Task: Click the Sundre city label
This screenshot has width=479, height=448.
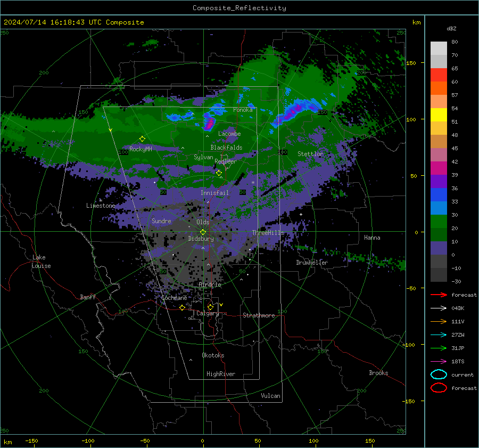Action: pyautogui.click(x=161, y=221)
